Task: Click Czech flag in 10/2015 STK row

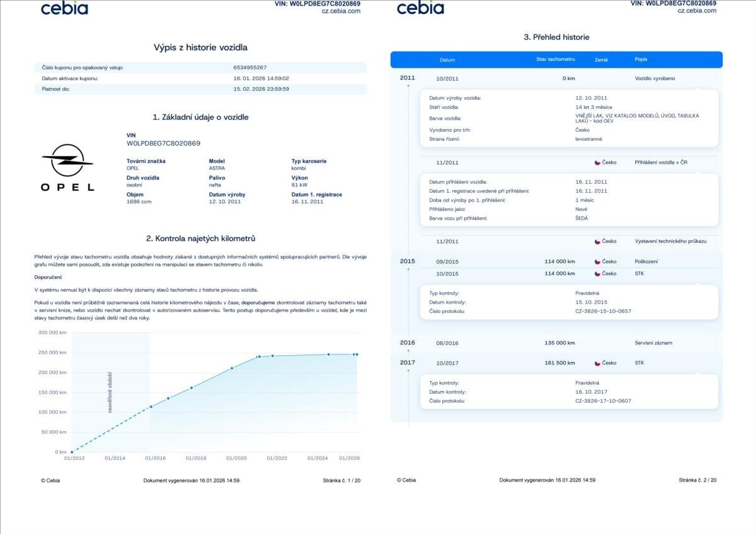Action: [x=597, y=274]
